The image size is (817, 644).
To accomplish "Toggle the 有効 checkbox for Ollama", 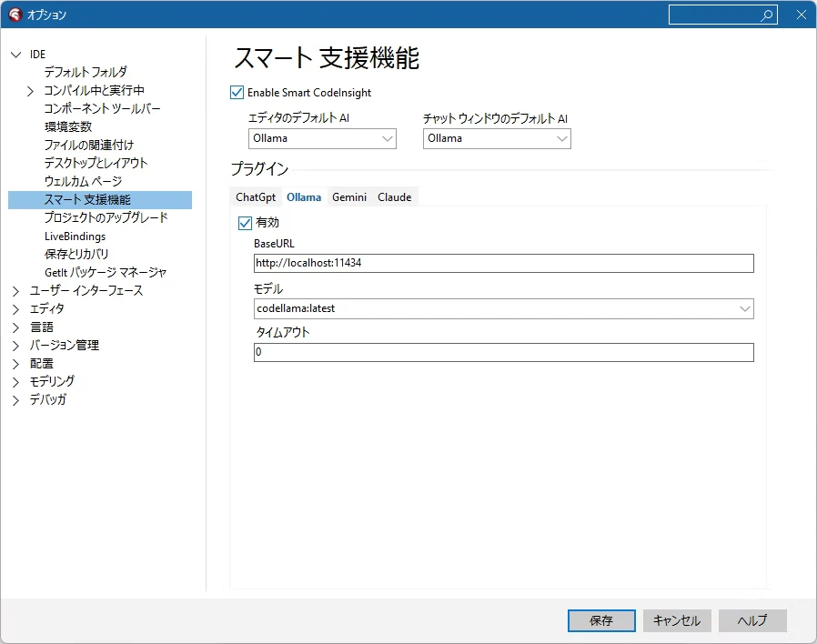I will pos(245,223).
